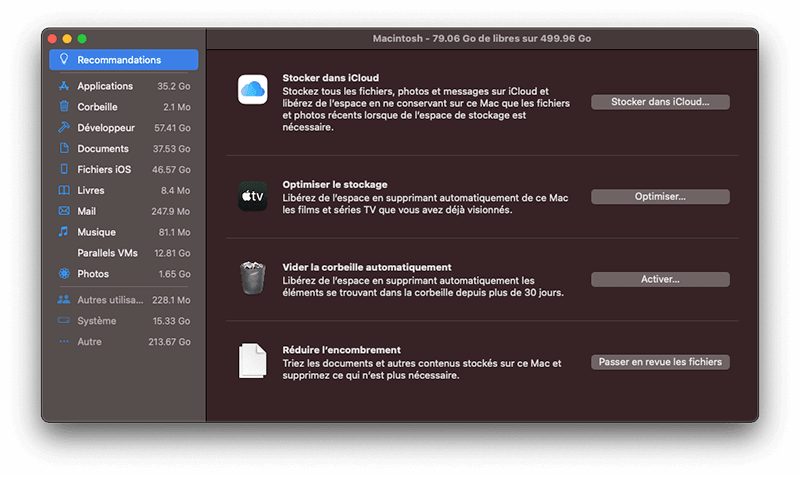800x477 pixels.
Task: Select Fichiers iOS in the sidebar
Action: coord(123,169)
